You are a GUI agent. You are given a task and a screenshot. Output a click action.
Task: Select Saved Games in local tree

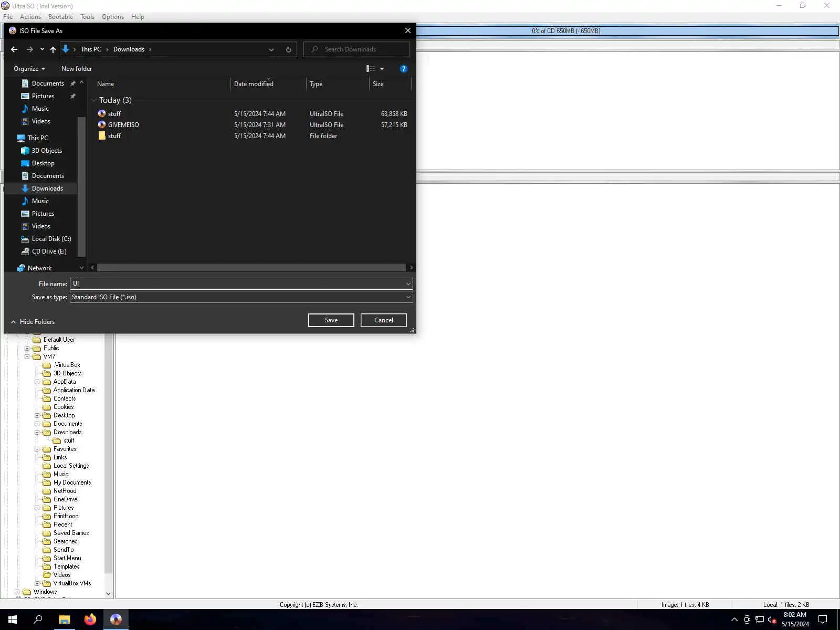click(x=71, y=533)
